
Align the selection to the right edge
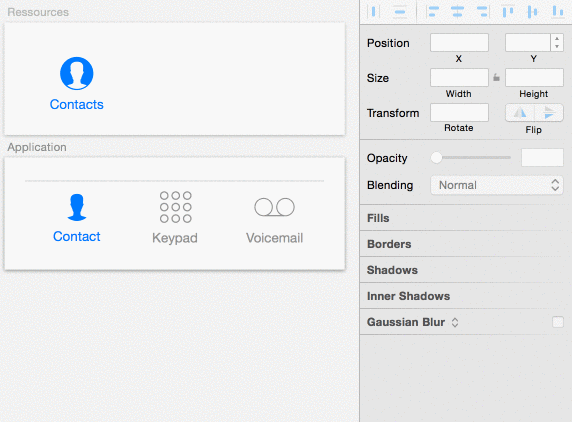pyautogui.click(x=482, y=12)
